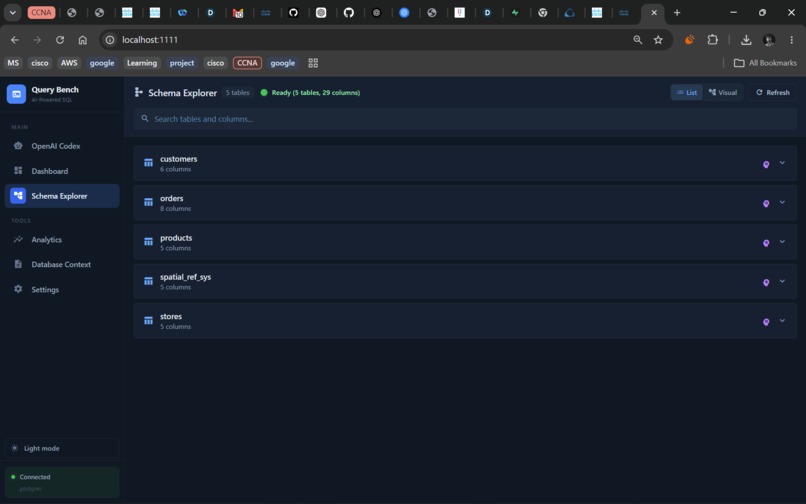Click the customers table name

[x=178, y=159]
